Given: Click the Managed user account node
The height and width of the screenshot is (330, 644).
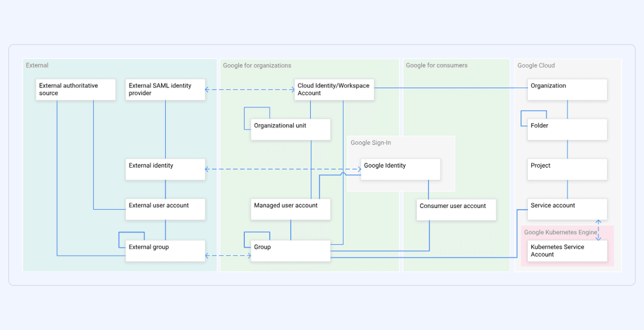Looking at the screenshot, I should point(290,209).
